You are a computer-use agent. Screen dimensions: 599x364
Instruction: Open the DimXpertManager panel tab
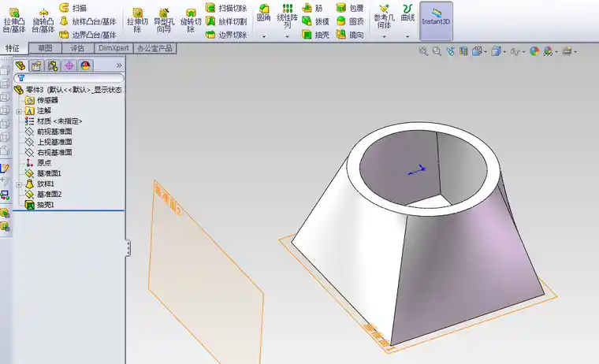tap(69, 65)
